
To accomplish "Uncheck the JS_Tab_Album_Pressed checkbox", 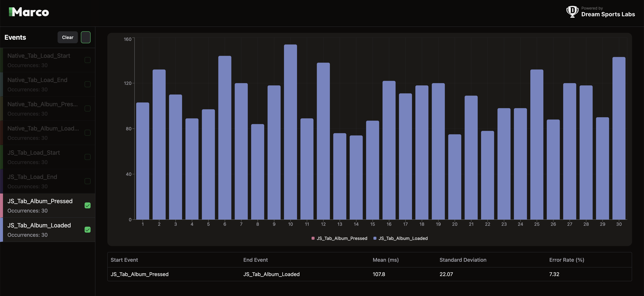I will (88, 205).
